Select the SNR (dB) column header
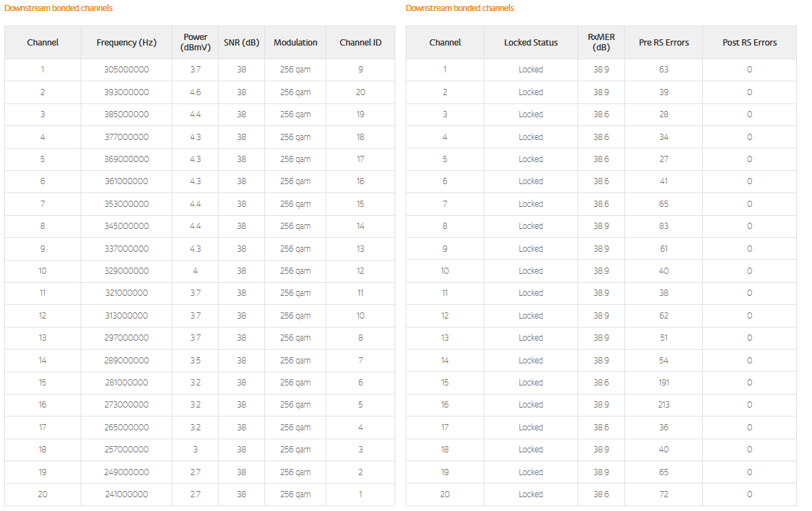This screenshot has width=812, height=511. pos(241,43)
